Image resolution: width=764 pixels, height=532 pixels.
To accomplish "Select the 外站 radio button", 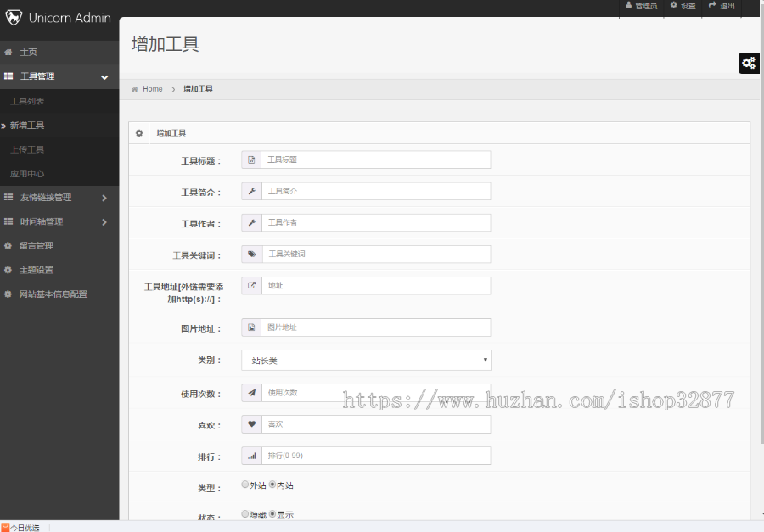I will click(245, 484).
